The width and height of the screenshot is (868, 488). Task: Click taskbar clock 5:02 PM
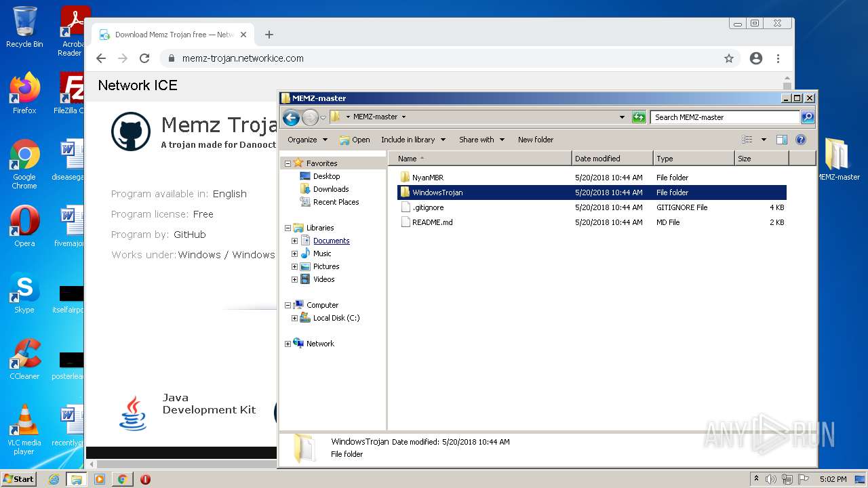click(833, 479)
